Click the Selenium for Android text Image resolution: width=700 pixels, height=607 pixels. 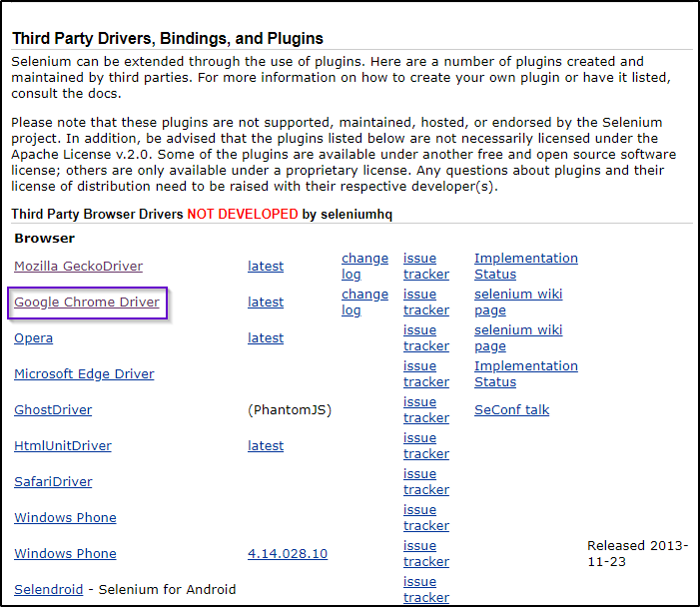point(167,590)
